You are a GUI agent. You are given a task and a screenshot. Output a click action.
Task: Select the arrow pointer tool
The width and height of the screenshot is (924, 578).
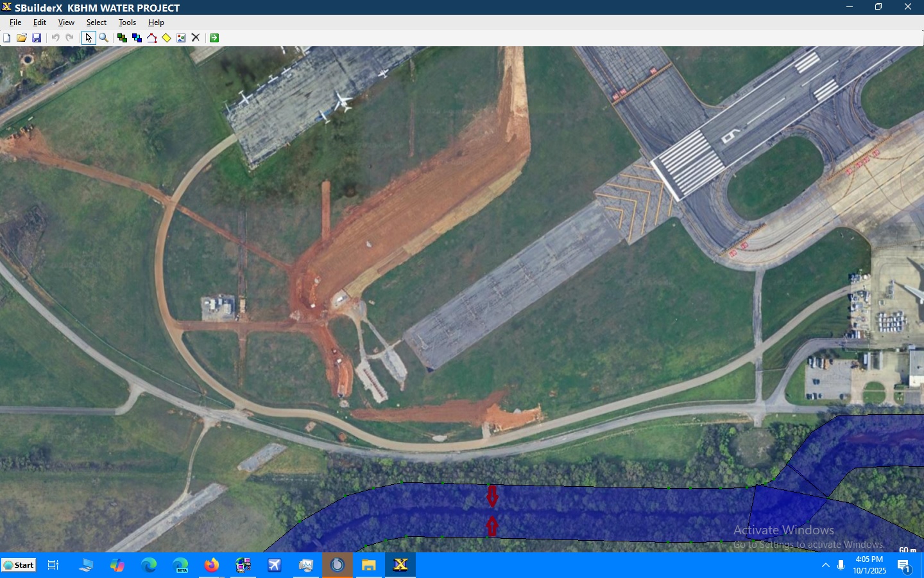click(x=89, y=39)
